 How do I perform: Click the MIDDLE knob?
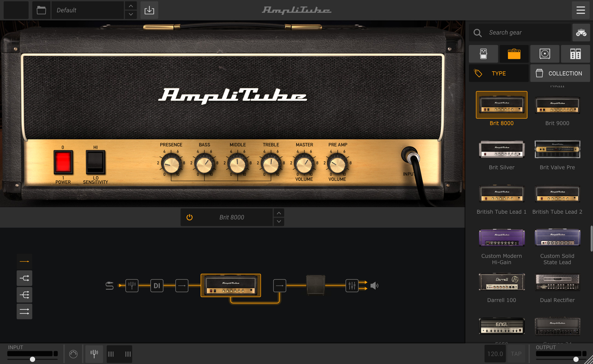tap(238, 164)
